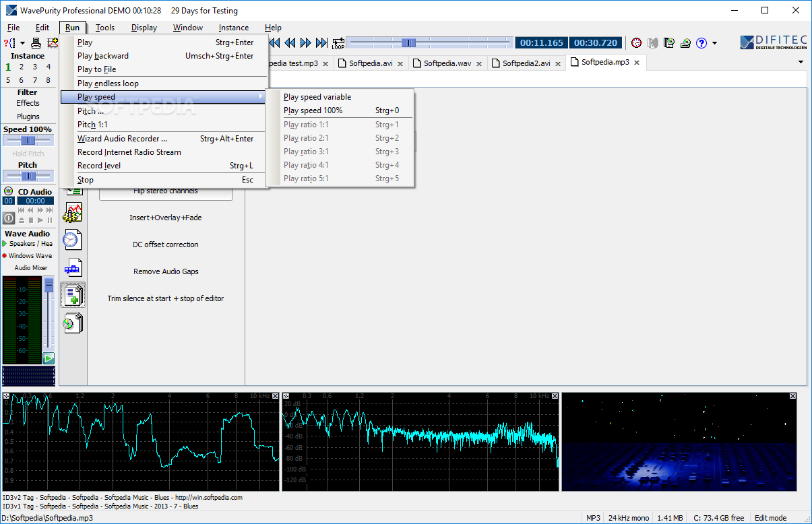Choose Play speed 100% submenu item
Viewport: 812px width, 524px height.
coord(340,110)
